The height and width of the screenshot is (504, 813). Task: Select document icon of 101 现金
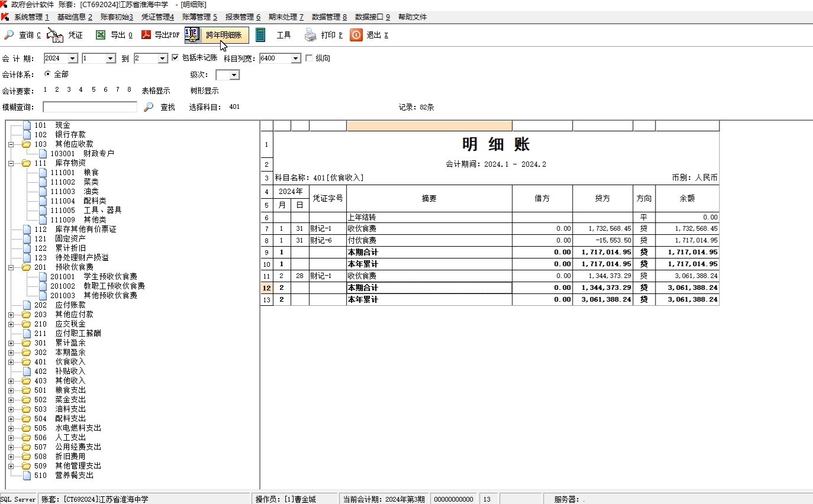27,125
